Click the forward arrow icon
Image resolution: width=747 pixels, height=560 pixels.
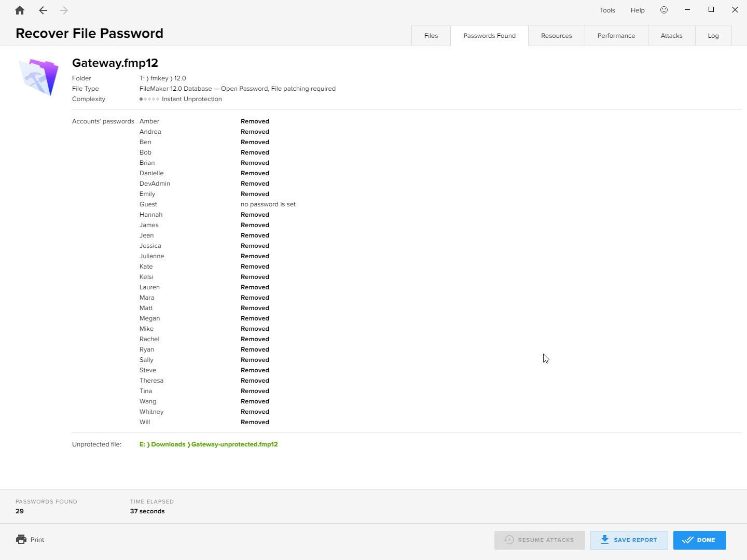[64, 10]
